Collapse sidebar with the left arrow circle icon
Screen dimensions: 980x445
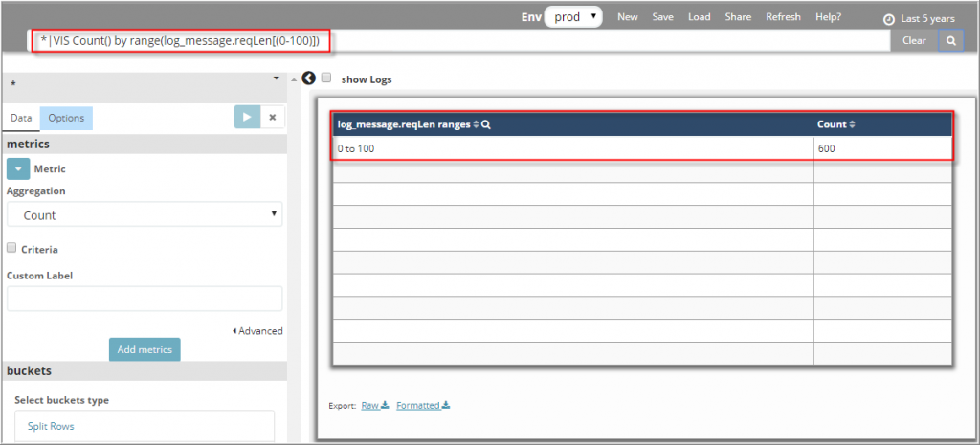308,78
